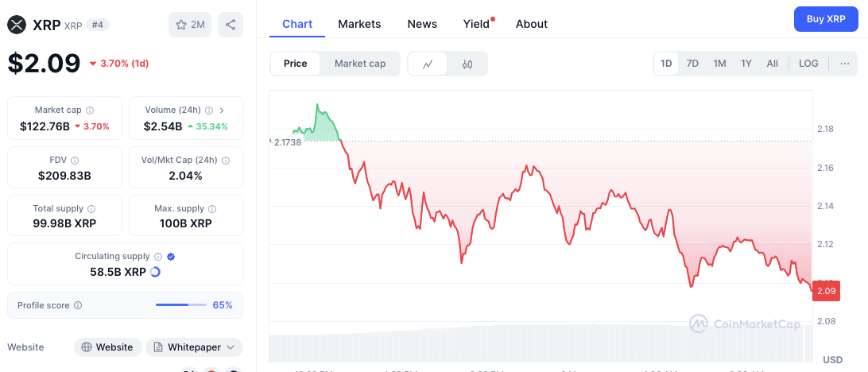The height and width of the screenshot is (372, 868).
Task: Click Market cap info icon
Action: tap(90, 110)
